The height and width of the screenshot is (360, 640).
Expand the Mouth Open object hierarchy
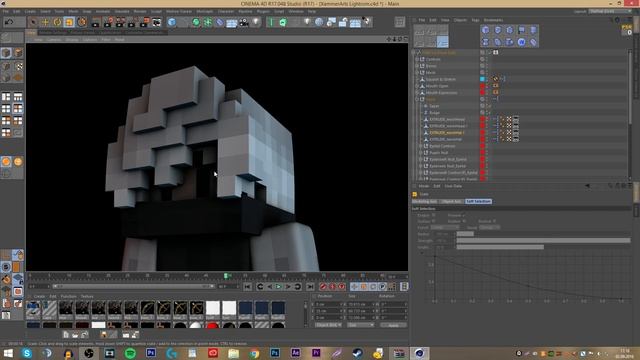(417, 86)
